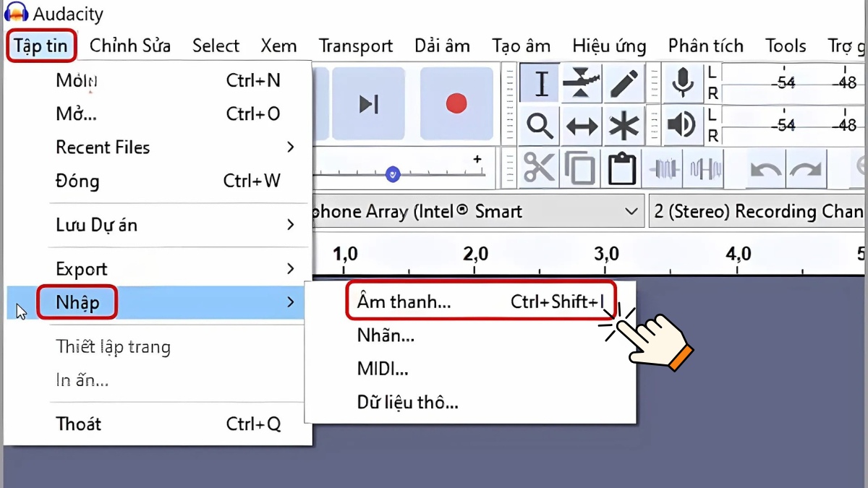The width and height of the screenshot is (868, 488).
Task: Click the 4,0 mark on timeline ruler
Action: click(x=737, y=254)
